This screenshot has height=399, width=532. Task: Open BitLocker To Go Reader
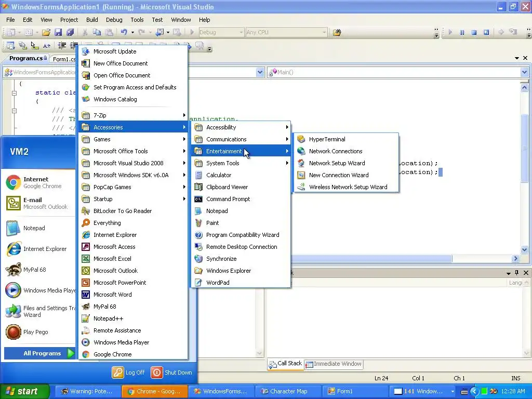[x=134, y=211]
